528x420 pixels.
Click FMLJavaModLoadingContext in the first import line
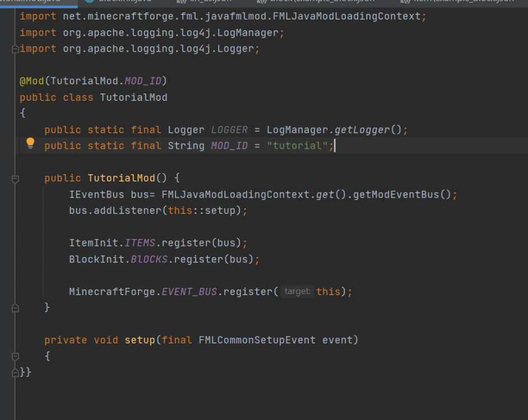click(x=346, y=16)
